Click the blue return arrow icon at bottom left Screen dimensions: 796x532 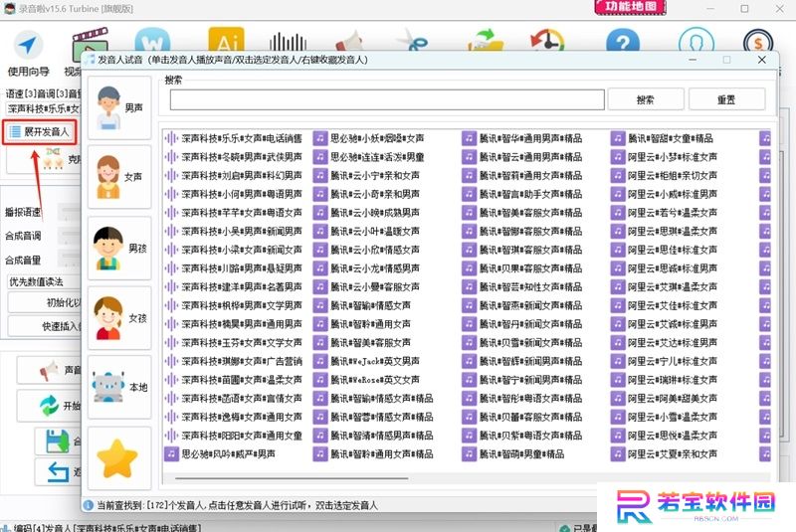coord(58,471)
